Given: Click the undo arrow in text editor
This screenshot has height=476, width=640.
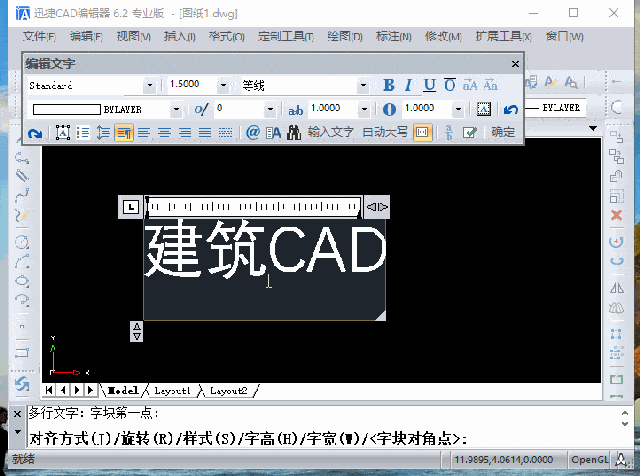Looking at the screenshot, I should click(x=511, y=109).
